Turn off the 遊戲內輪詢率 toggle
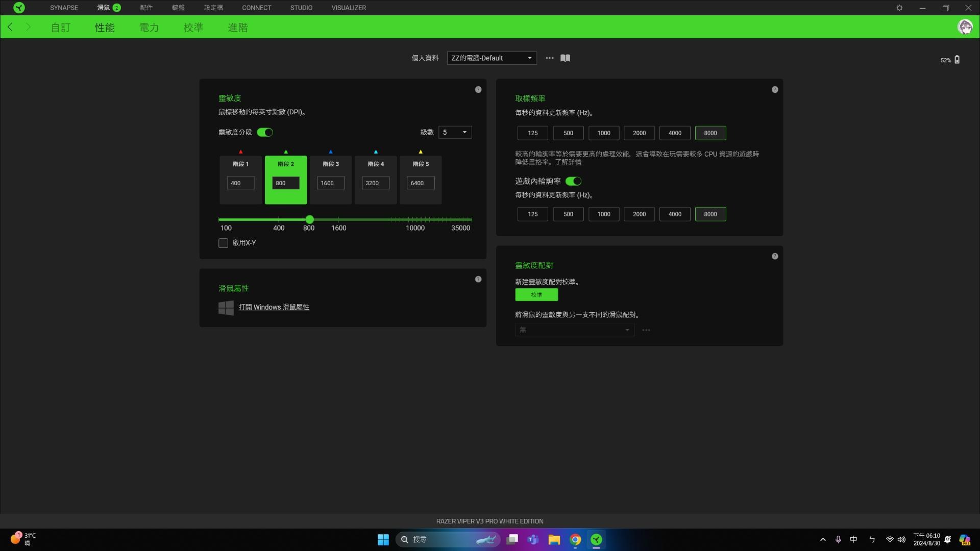This screenshot has width=980, height=551. click(x=574, y=181)
